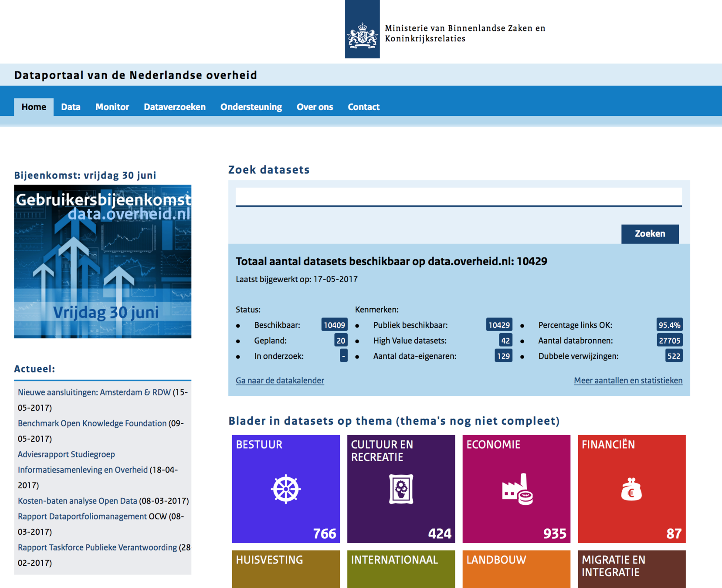Screen dimensions: 722x588
Task: Open 'Kosten-baten analyse Open Data' link
Action: [x=78, y=501]
